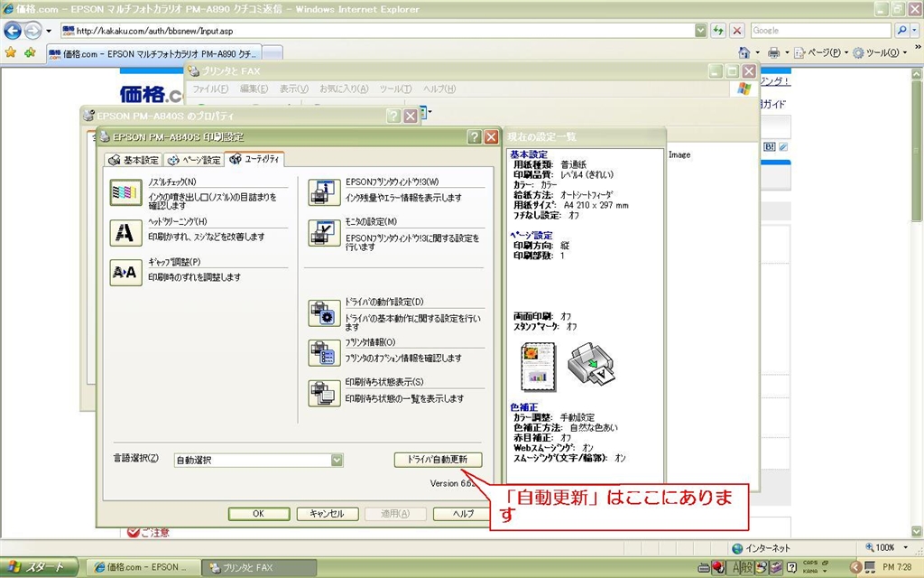
Task: Click the ヘッドクリーニング(H) label text
Action: (x=178, y=222)
